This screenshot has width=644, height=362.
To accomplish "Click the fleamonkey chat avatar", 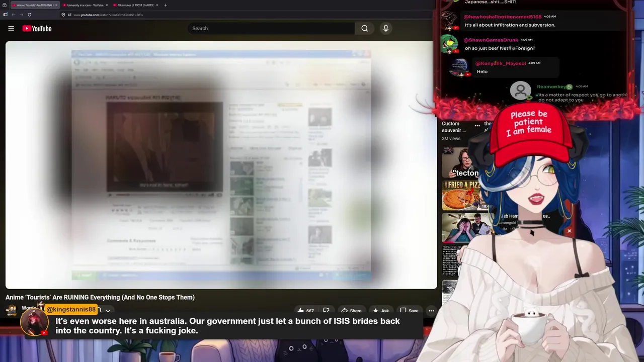I will point(521,90).
